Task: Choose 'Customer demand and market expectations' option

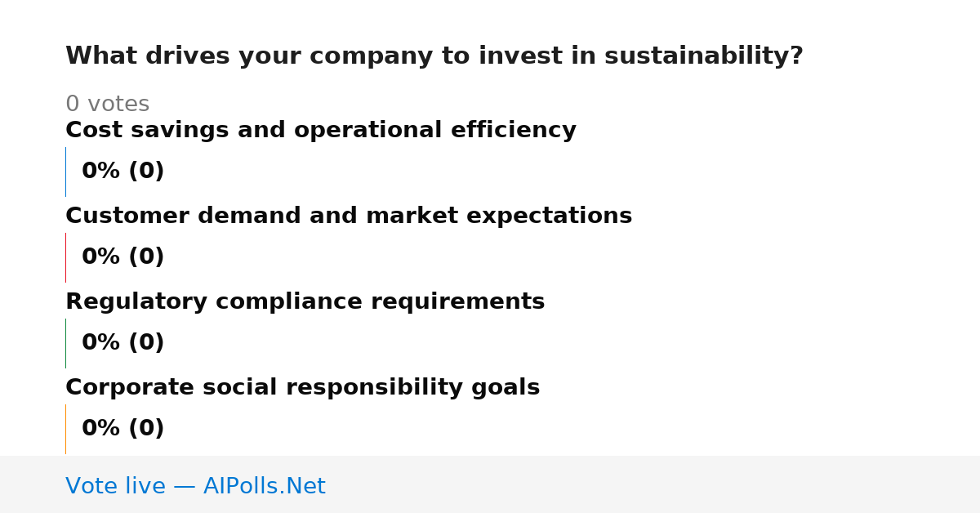Action: (349, 216)
